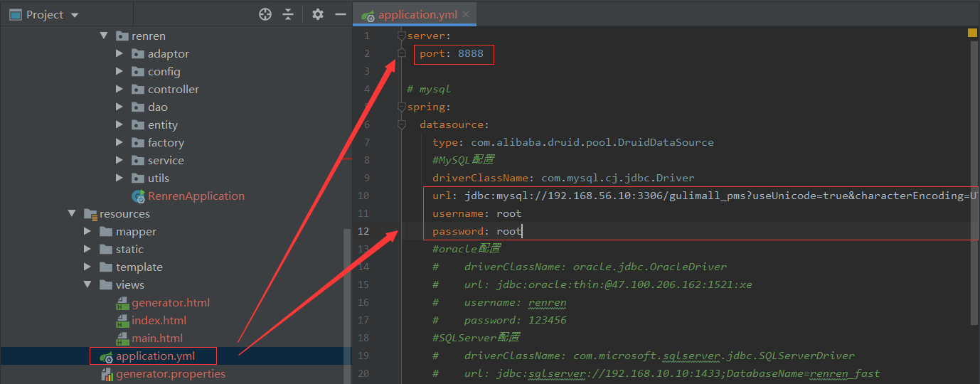The width and height of the screenshot is (980, 384).
Task: Click the static folder icon
Action: coord(106,249)
